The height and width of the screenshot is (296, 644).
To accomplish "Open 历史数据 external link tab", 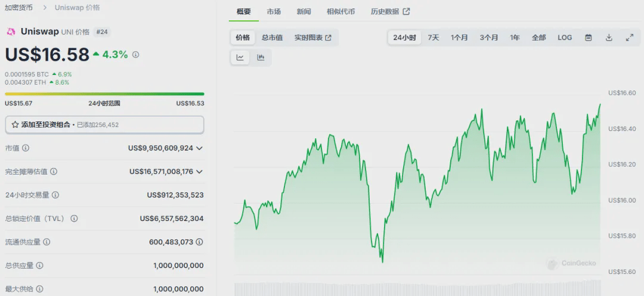I will (390, 11).
